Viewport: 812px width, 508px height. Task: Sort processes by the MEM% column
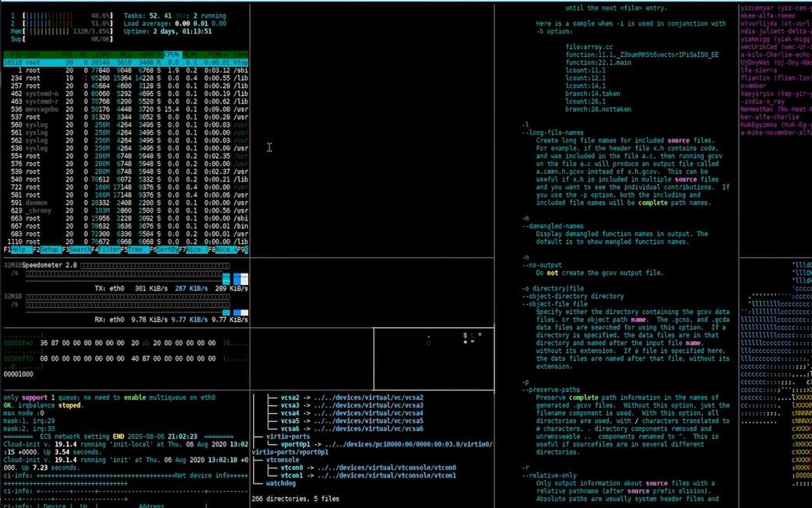(189, 54)
